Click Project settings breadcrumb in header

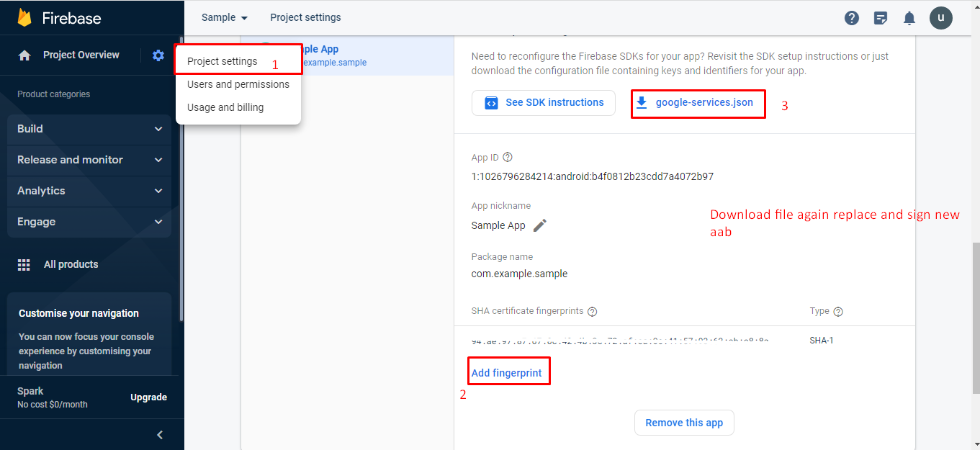coord(306,17)
